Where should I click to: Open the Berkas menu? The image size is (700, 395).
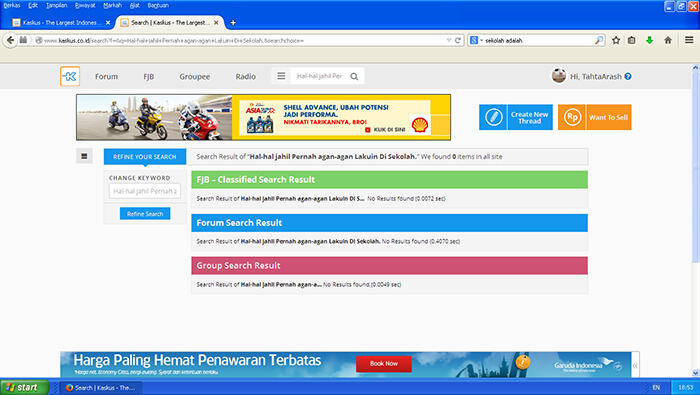pos(12,5)
